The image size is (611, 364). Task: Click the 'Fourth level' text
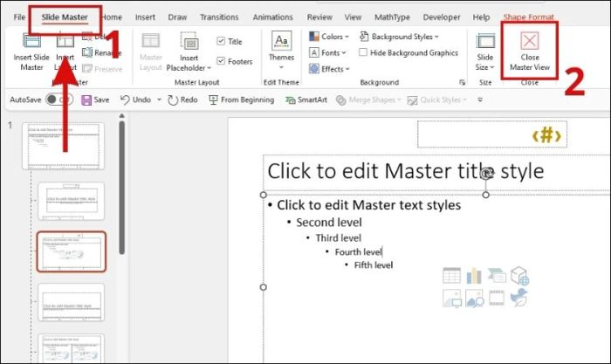(x=359, y=252)
